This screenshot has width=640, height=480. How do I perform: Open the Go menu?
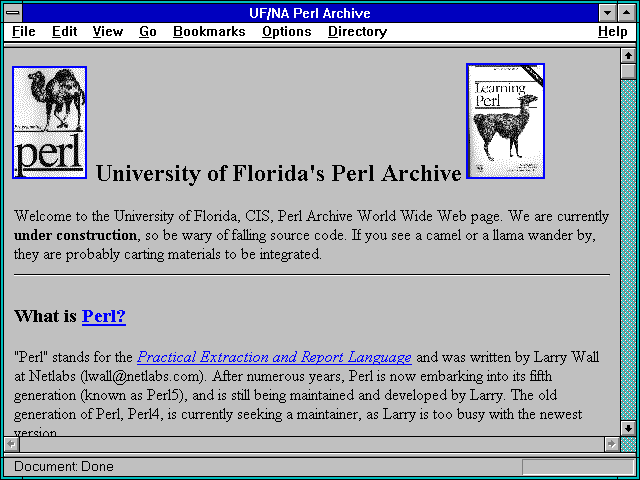(147, 31)
